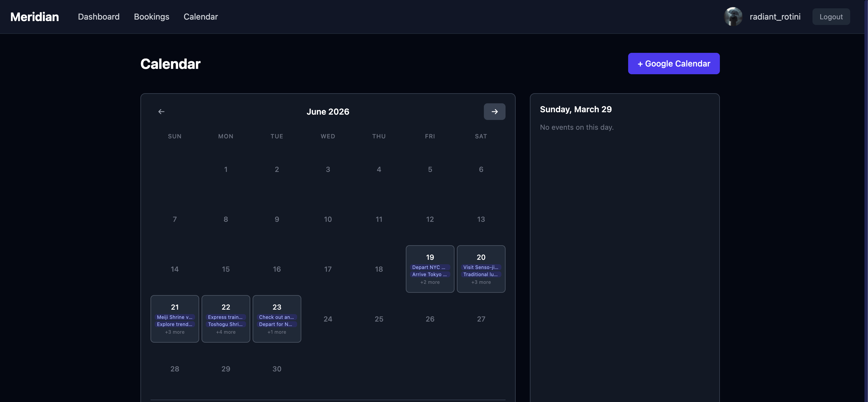The height and width of the screenshot is (402, 868).
Task: Click radiant_rotini username text
Action: 775,17
